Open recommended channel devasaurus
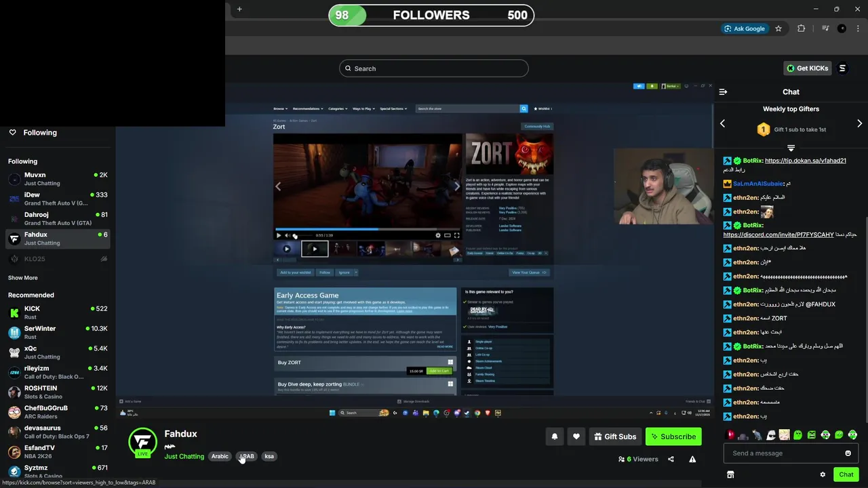The width and height of the screenshot is (868, 488). point(58,432)
